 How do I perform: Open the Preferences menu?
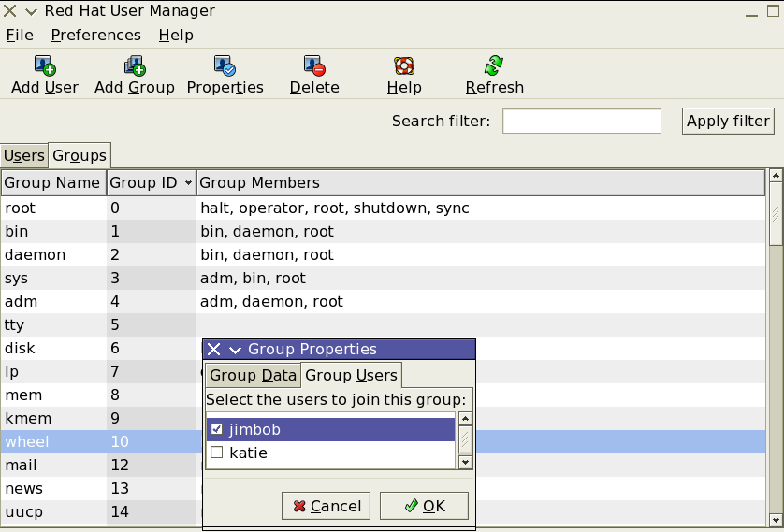tap(96, 35)
